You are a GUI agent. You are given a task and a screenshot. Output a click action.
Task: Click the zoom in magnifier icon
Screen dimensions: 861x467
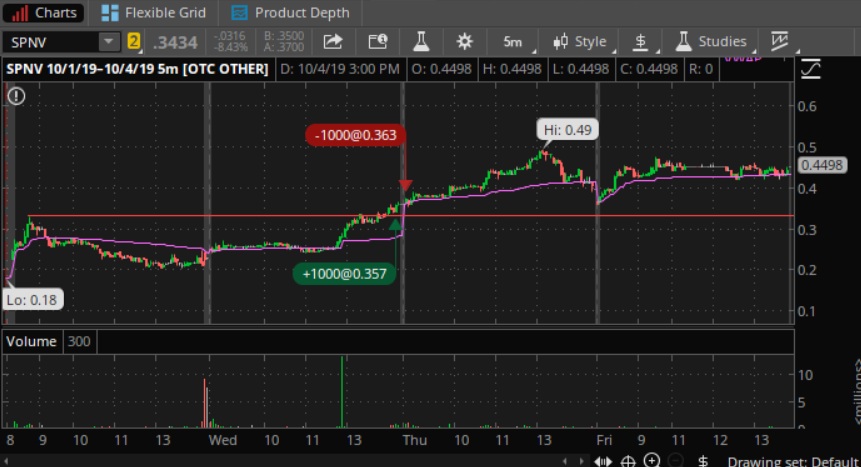coord(652,460)
